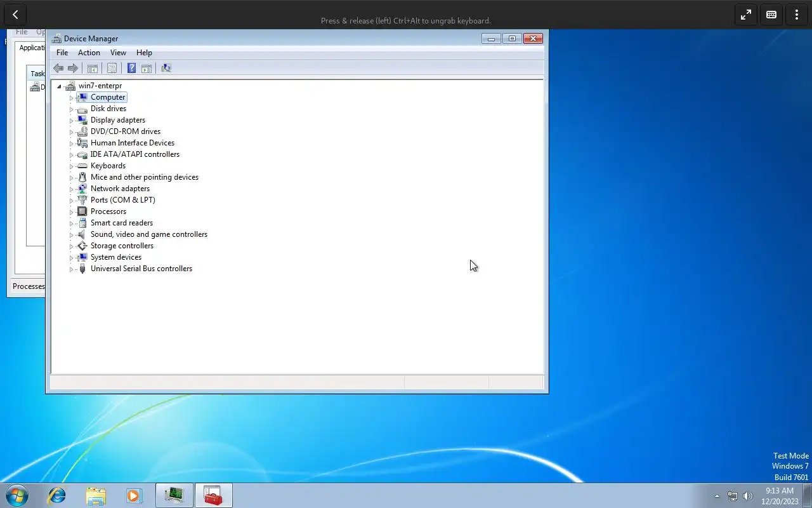Click the keyboard button in viewer bar
Viewport: 812px width, 508px height.
pyautogui.click(x=771, y=15)
